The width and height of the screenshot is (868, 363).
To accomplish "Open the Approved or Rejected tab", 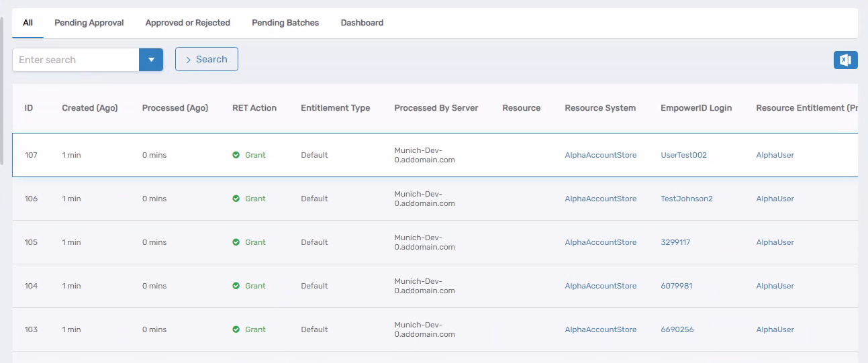I will pos(188,23).
